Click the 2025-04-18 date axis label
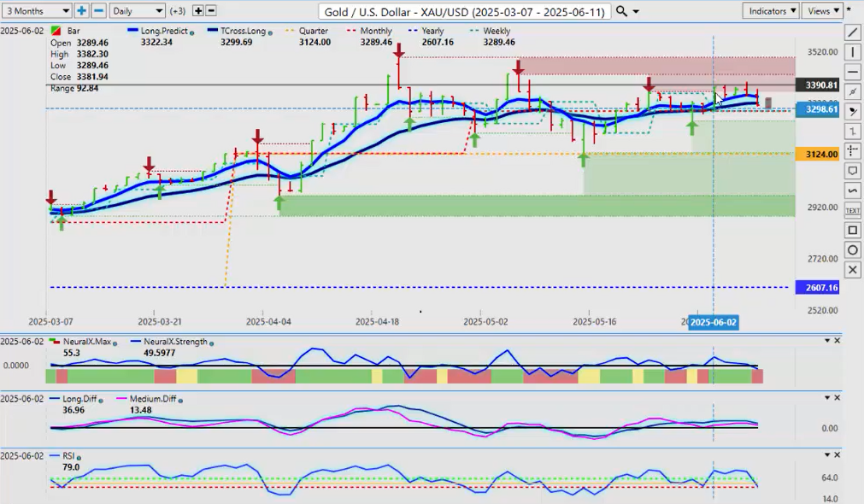This screenshot has height=504, width=864. (377, 322)
